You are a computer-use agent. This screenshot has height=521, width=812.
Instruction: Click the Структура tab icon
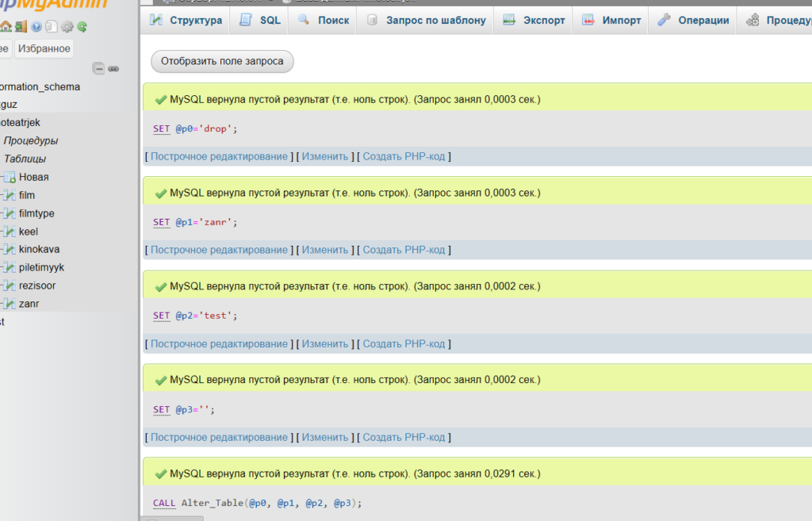tap(156, 20)
